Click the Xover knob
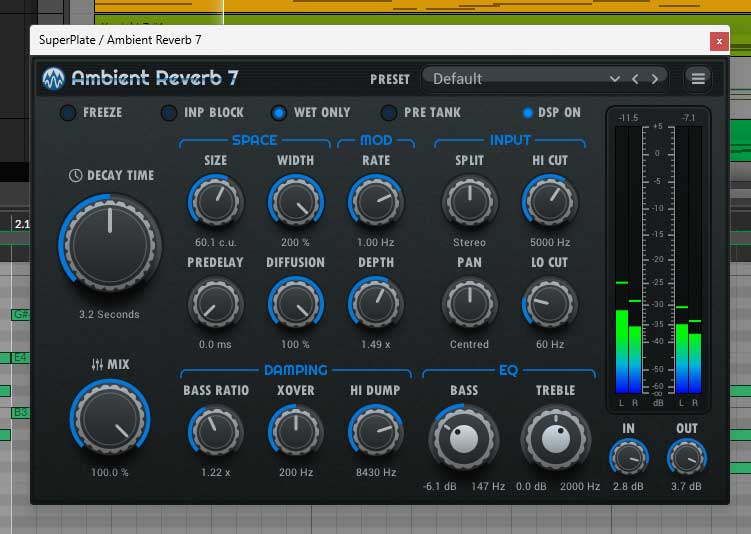Viewport: 751px width, 534px height. click(x=296, y=431)
